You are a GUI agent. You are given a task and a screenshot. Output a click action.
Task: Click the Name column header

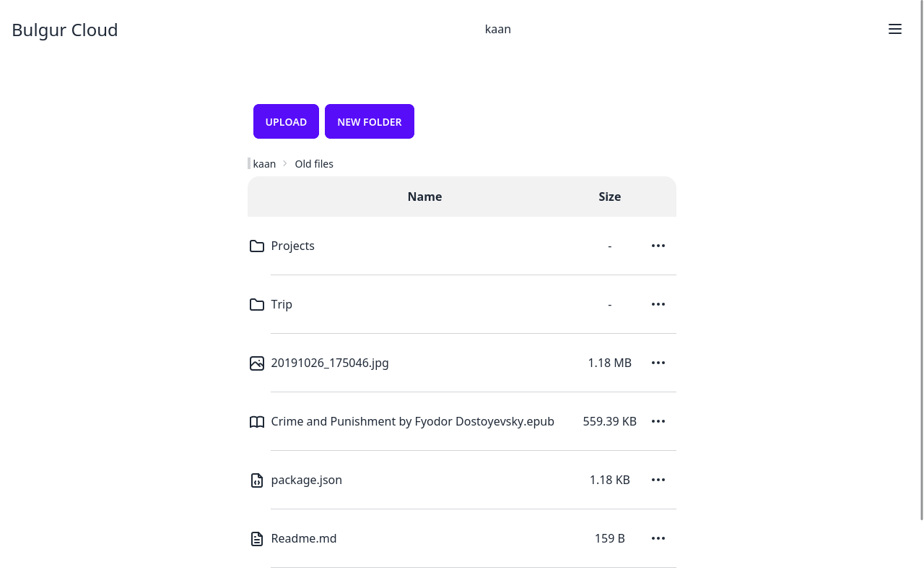click(424, 197)
